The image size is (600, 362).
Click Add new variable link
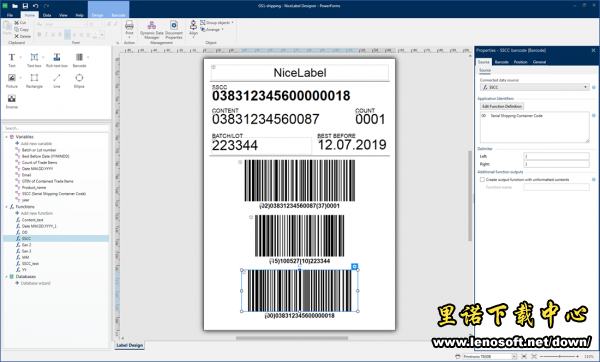click(x=36, y=143)
